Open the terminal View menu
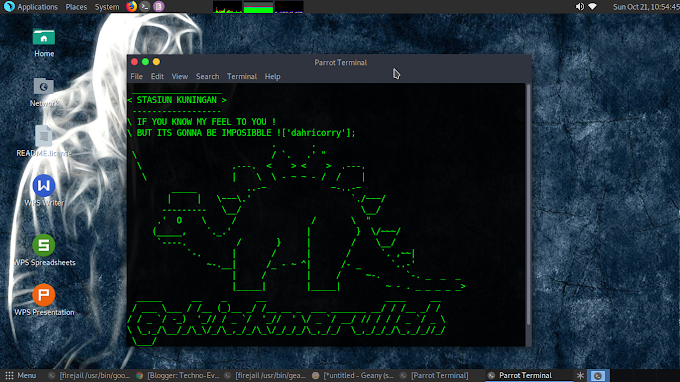 180,76
